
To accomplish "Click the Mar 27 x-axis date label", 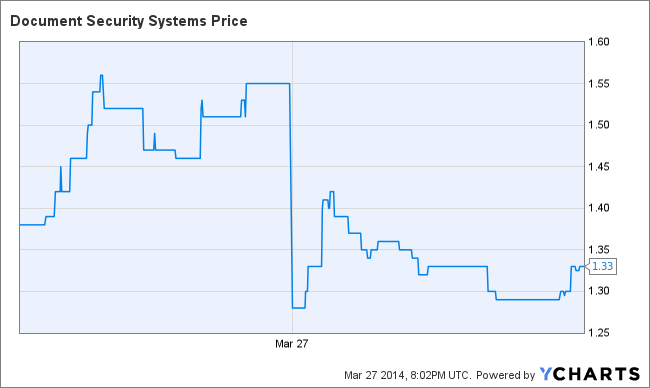I will click(291, 344).
